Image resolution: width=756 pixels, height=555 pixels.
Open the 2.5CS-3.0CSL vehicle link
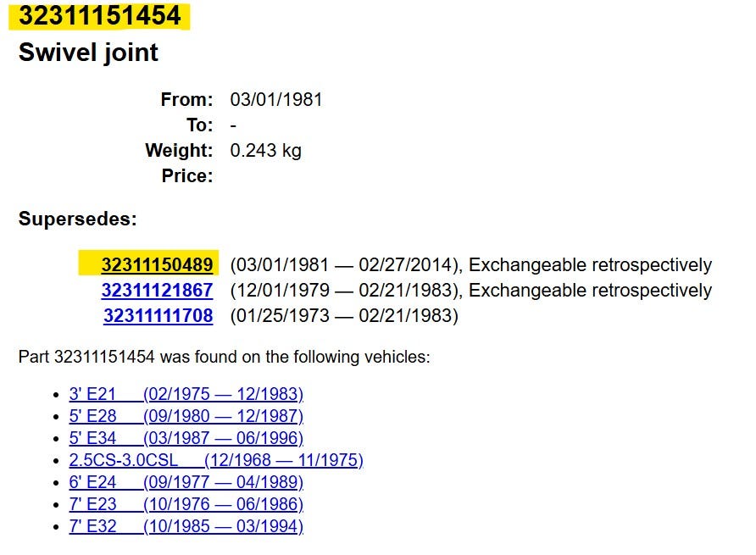pyautogui.click(x=216, y=460)
